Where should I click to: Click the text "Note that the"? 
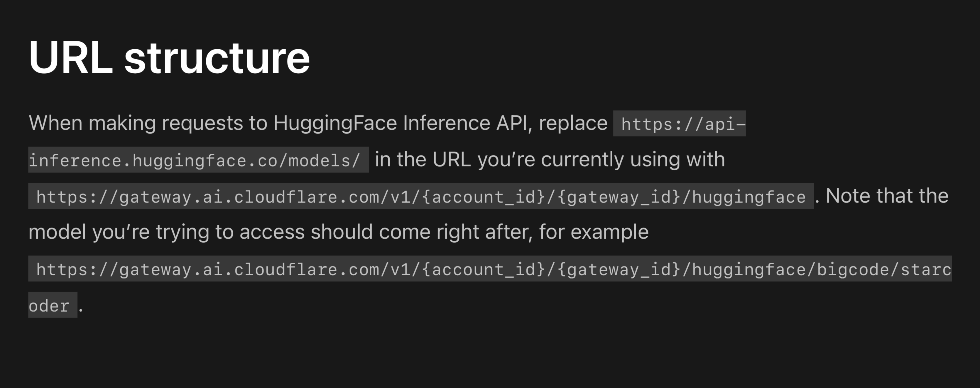coord(887,195)
